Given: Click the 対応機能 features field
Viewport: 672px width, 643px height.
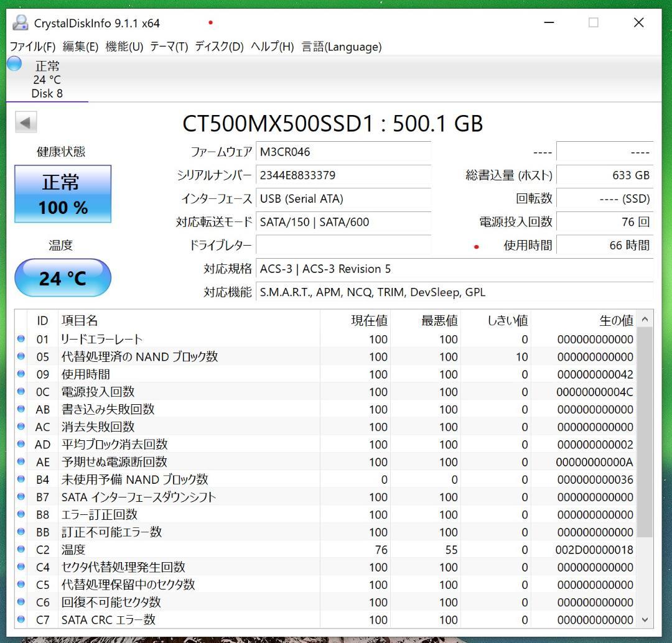Looking at the screenshot, I should pyautogui.click(x=455, y=292).
